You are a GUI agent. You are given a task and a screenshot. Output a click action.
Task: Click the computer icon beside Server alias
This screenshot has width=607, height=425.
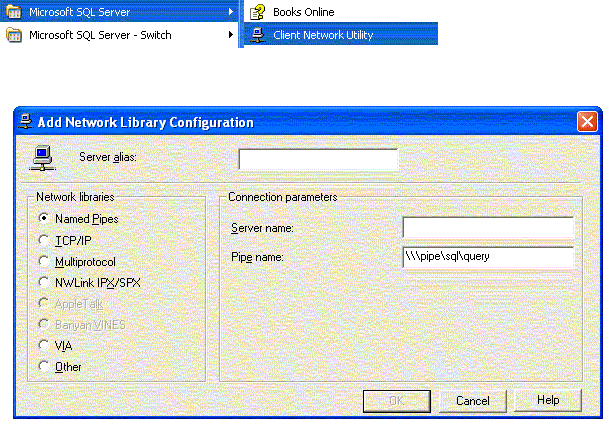pos(42,158)
